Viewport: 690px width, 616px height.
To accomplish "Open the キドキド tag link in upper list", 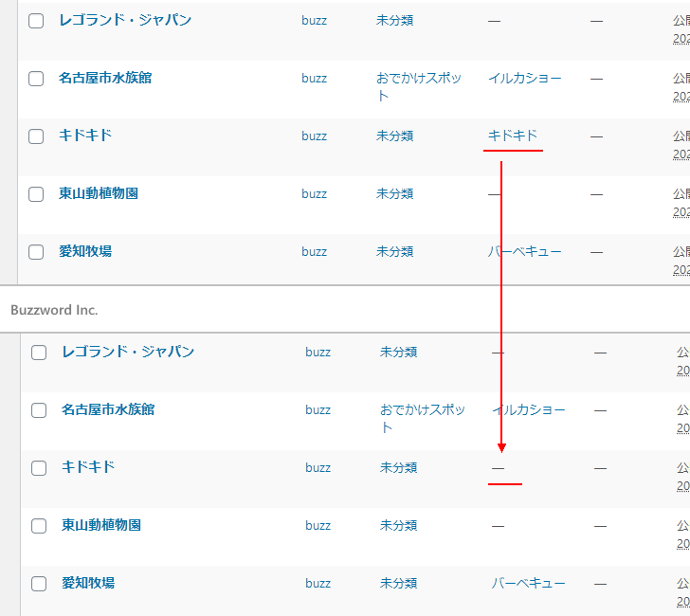I will pyautogui.click(x=512, y=136).
